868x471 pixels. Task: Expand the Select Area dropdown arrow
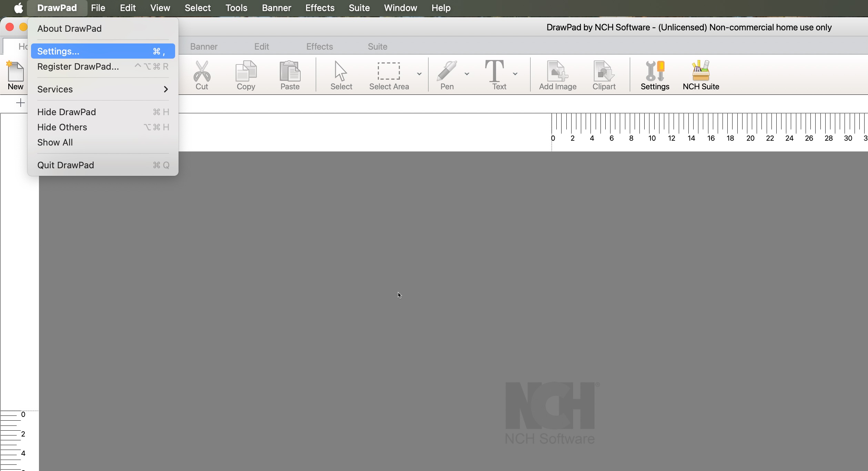pyautogui.click(x=419, y=74)
